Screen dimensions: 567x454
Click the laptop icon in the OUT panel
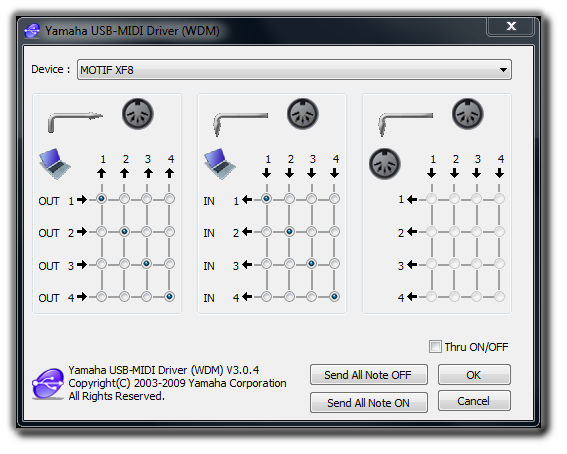55,164
